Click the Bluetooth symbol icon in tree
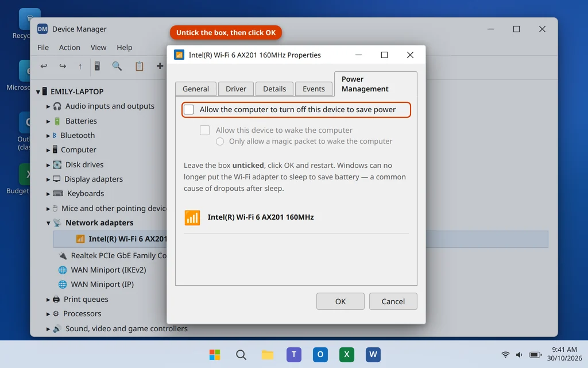The height and width of the screenshot is (368, 588). (x=55, y=135)
